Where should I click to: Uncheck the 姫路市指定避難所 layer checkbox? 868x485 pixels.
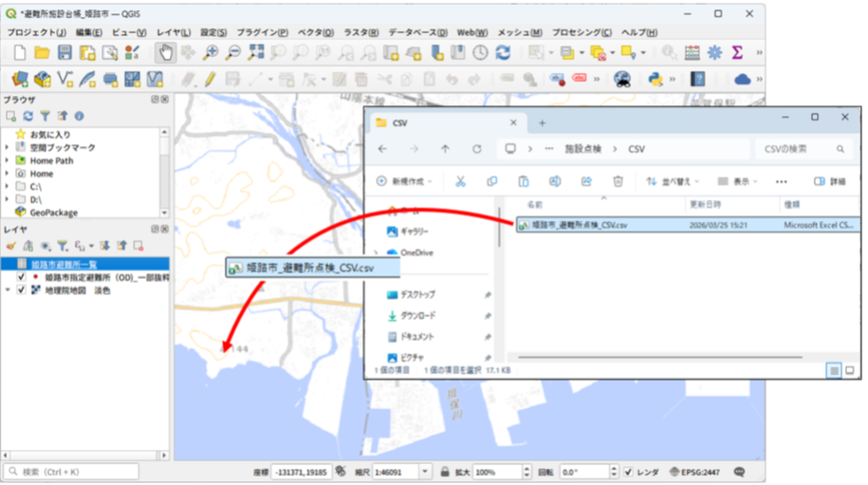(22, 277)
